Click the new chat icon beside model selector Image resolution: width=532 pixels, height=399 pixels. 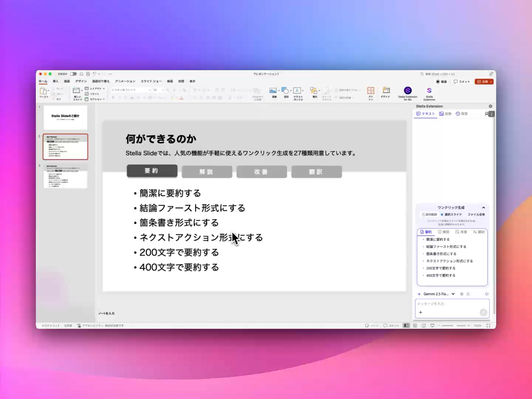[487, 294]
